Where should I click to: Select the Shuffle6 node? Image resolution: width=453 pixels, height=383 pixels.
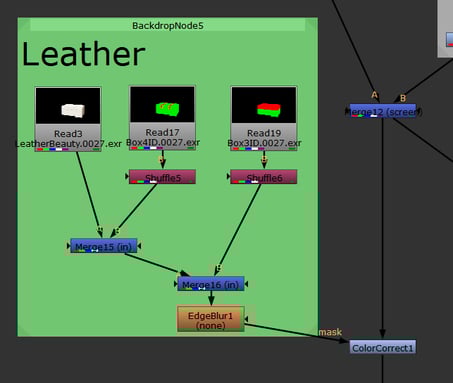(x=264, y=177)
